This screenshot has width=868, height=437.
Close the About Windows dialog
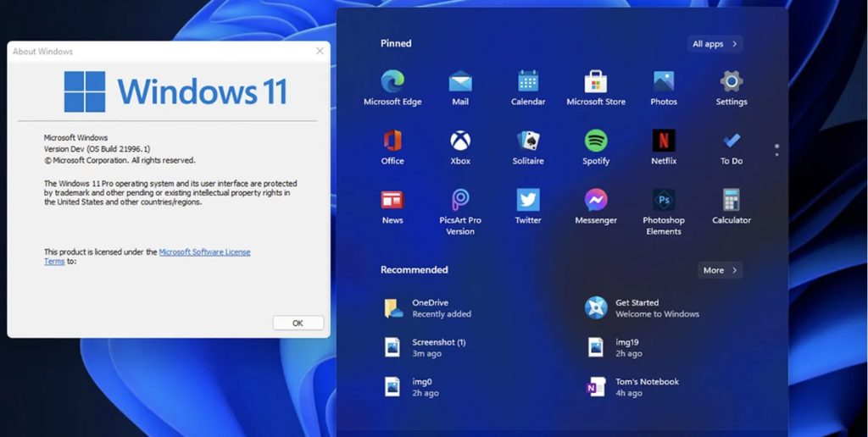point(320,51)
